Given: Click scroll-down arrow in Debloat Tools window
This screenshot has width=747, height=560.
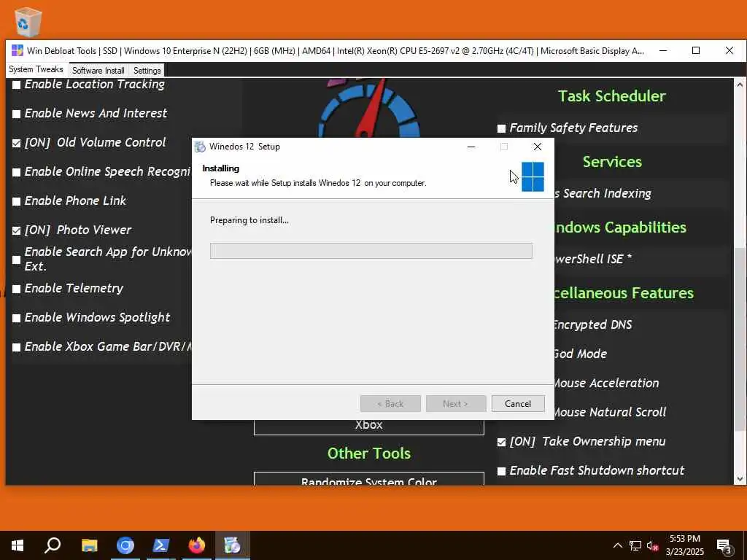Looking at the screenshot, I should tap(740, 479).
